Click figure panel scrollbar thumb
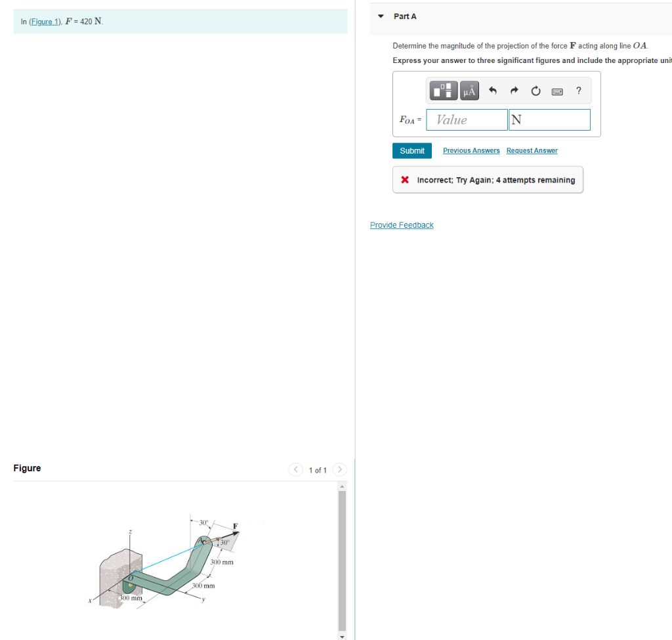The image size is (672, 640). [x=342, y=561]
